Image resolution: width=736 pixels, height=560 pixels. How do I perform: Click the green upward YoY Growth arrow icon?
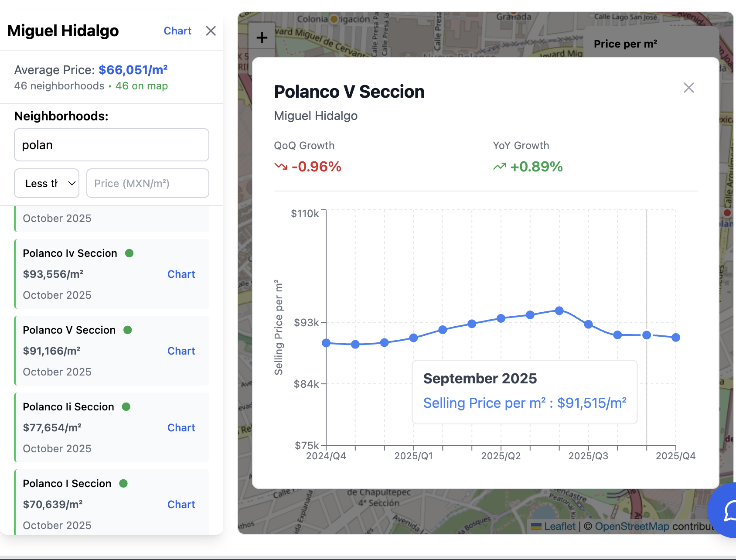[500, 167]
